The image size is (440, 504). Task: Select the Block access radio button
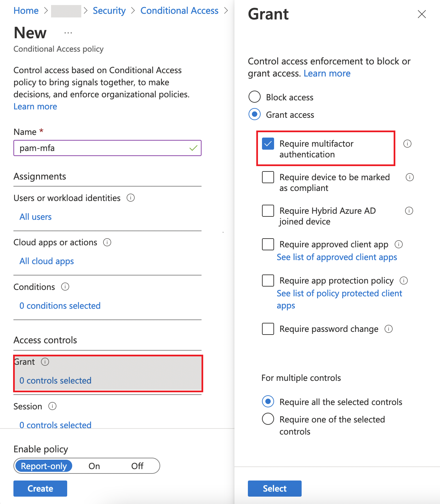(254, 97)
